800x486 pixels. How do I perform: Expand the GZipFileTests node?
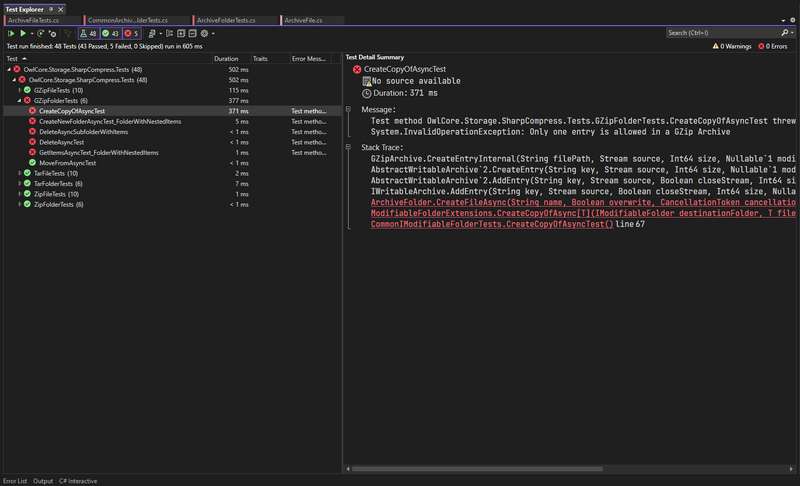point(19,90)
